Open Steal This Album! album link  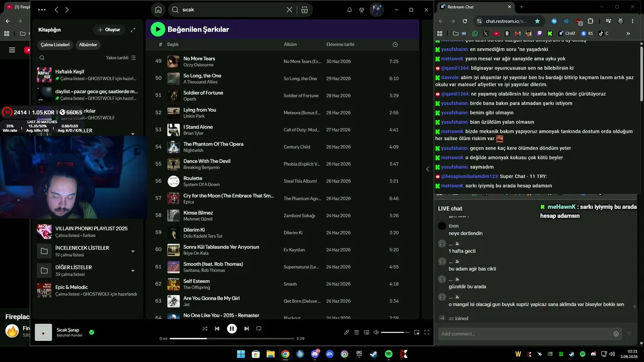pos(300,181)
